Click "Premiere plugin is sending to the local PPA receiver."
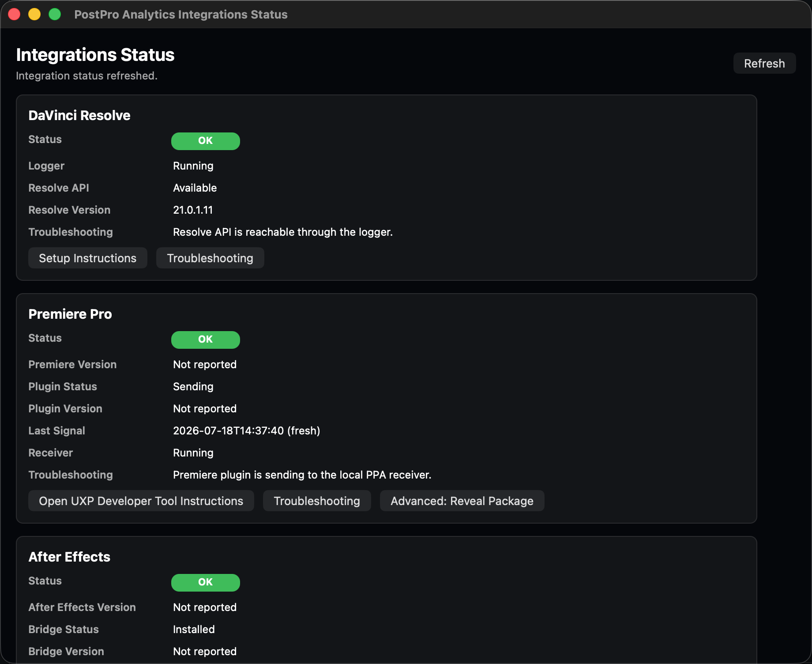This screenshot has width=812, height=664. (302, 475)
